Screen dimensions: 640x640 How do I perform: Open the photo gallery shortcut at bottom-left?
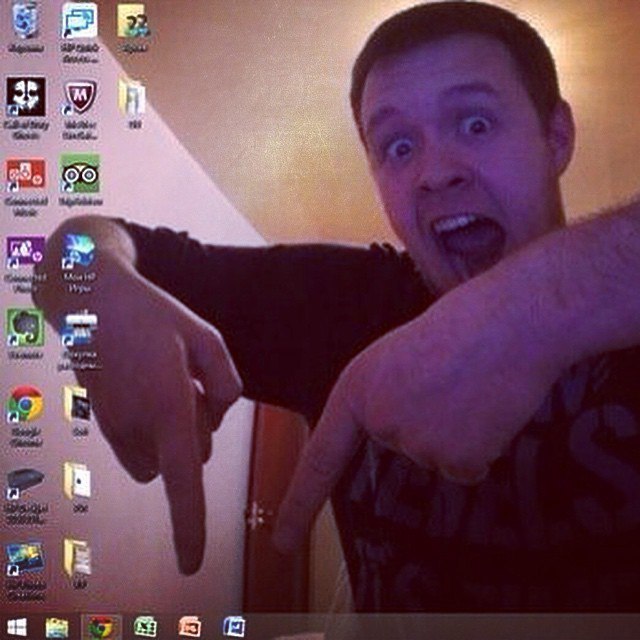pos(25,558)
